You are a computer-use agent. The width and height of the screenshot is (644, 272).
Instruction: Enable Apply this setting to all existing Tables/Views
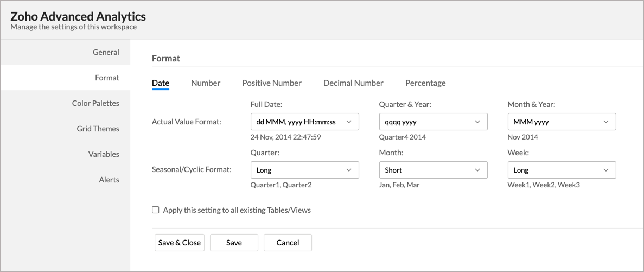pos(156,210)
